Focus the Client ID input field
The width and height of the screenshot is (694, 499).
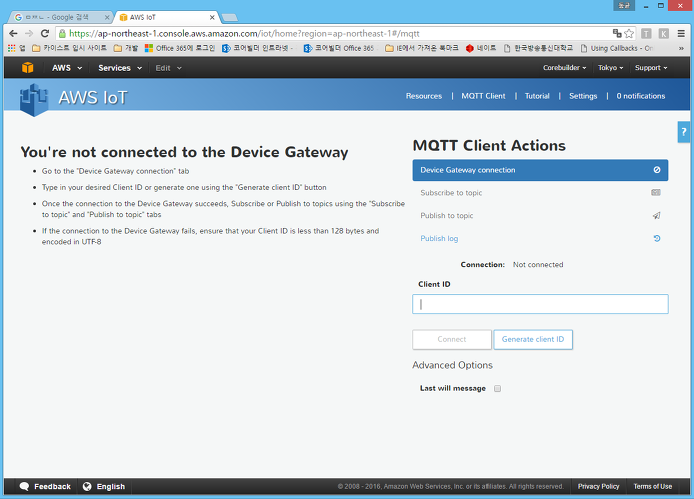[540, 304]
